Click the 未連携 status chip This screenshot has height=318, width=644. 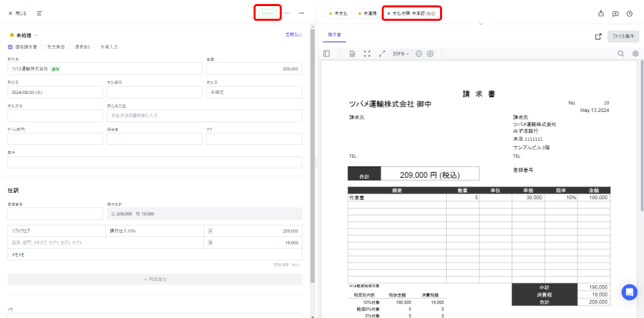click(367, 13)
